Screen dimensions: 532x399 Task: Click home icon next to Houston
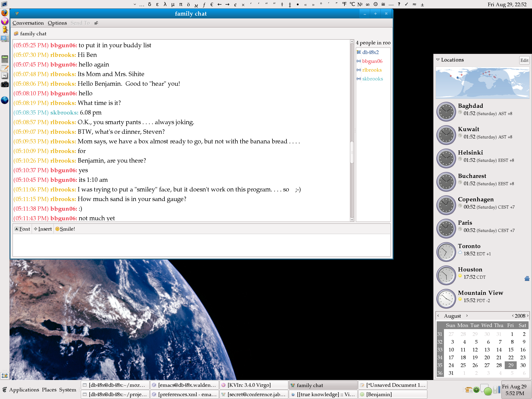tap(527, 278)
